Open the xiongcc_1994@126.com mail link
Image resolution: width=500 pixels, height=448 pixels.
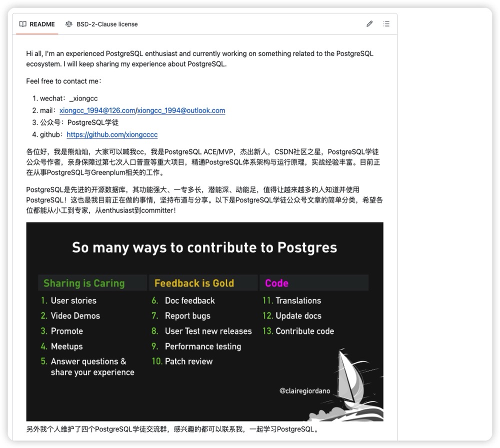tap(97, 110)
